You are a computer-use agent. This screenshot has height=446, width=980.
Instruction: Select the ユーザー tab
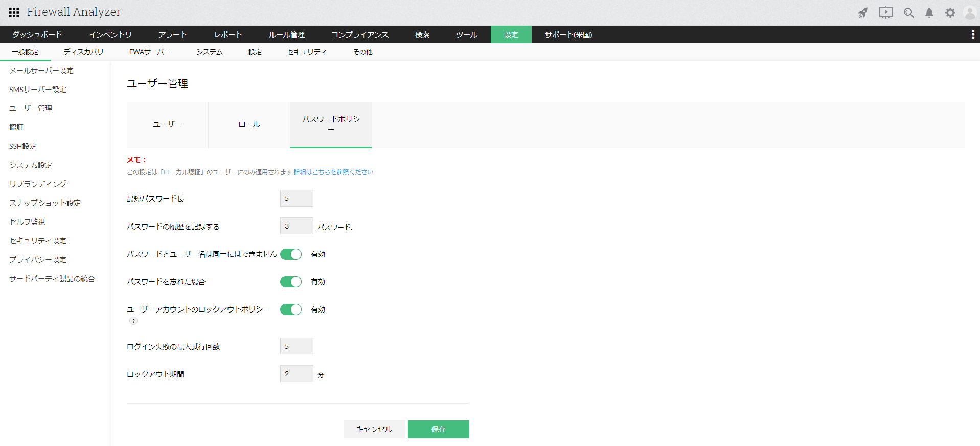click(167, 125)
